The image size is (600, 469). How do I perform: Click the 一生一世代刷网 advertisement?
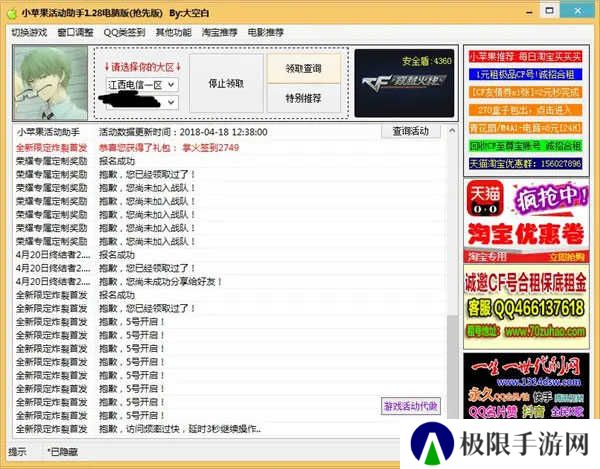(526, 386)
